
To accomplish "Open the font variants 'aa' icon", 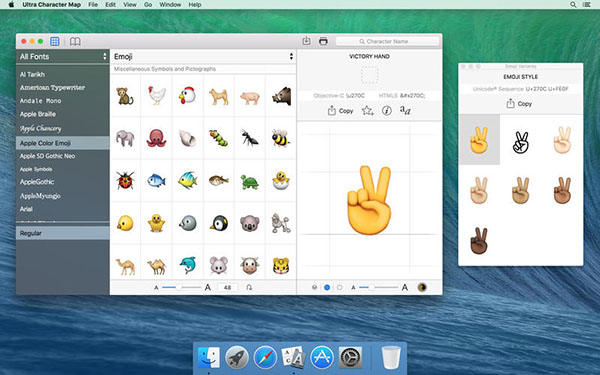I will 405,110.
